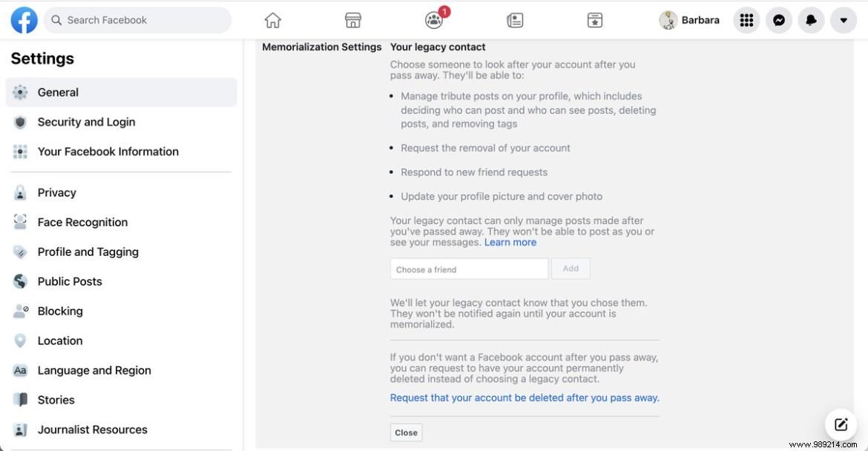
Task: Click the Facebook logo
Action: (24, 21)
